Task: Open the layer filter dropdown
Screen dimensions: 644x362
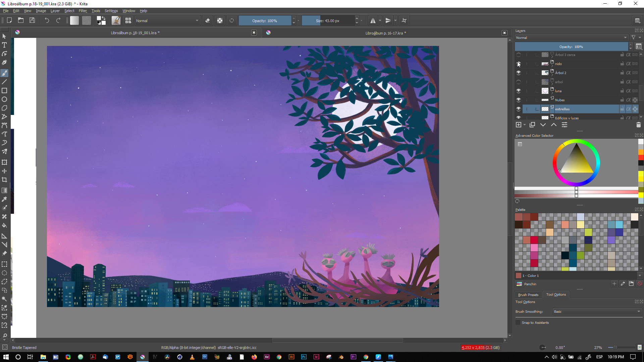Action: 636,38
